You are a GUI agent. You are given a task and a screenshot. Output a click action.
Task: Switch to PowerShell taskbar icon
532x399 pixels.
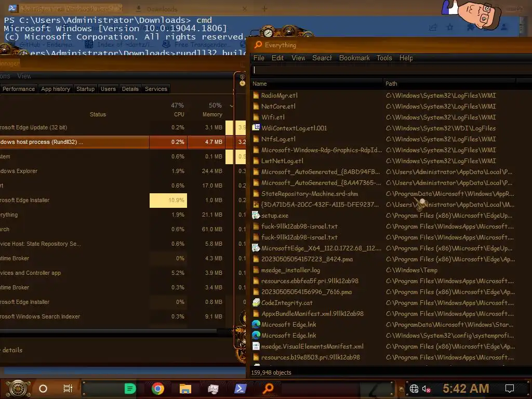click(x=241, y=389)
